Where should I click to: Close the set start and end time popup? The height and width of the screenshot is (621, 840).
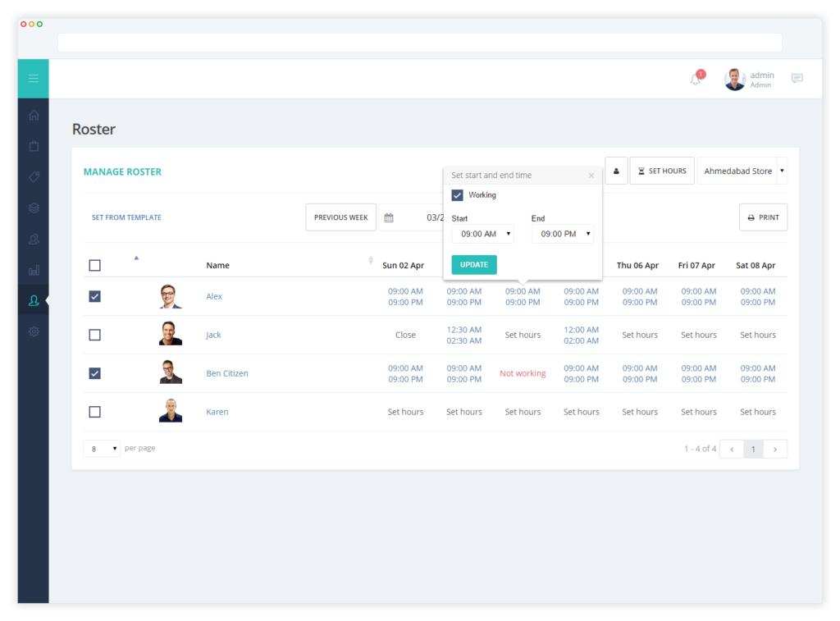point(591,176)
